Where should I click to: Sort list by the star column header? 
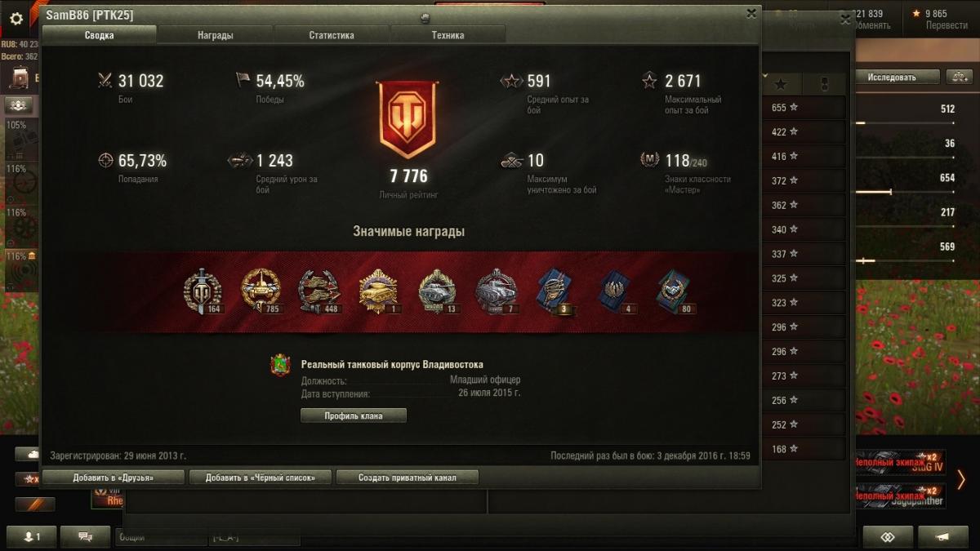click(781, 84)
